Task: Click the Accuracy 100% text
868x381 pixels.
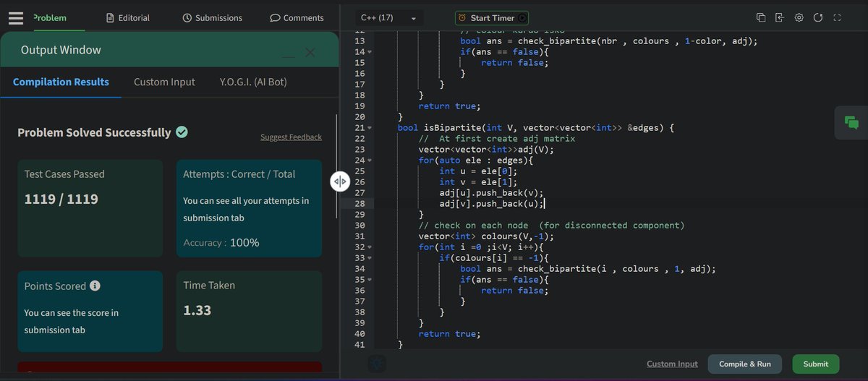Action: point(221,242)
